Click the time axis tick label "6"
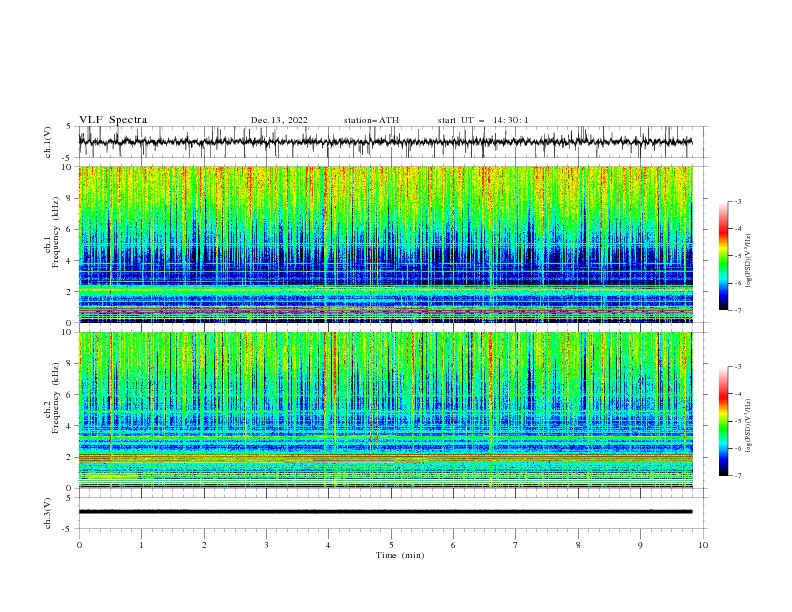The width and height of the screenshot is (792, 612). [453, 545]
